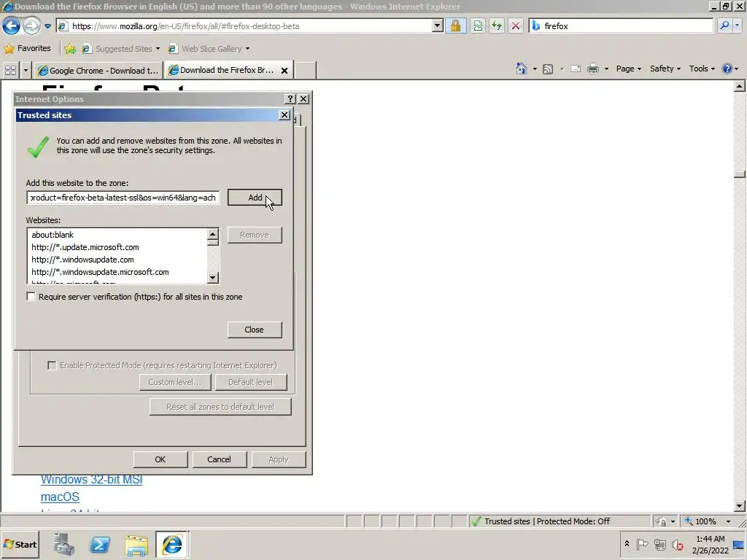
Task: Click Websites list scroll up arrow
Action: click(213, 234)
